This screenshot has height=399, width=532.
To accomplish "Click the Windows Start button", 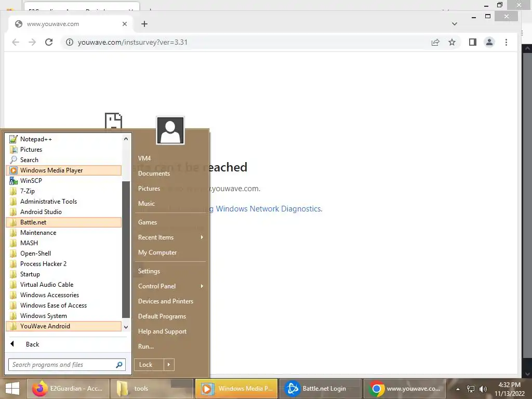I will 12,389.
